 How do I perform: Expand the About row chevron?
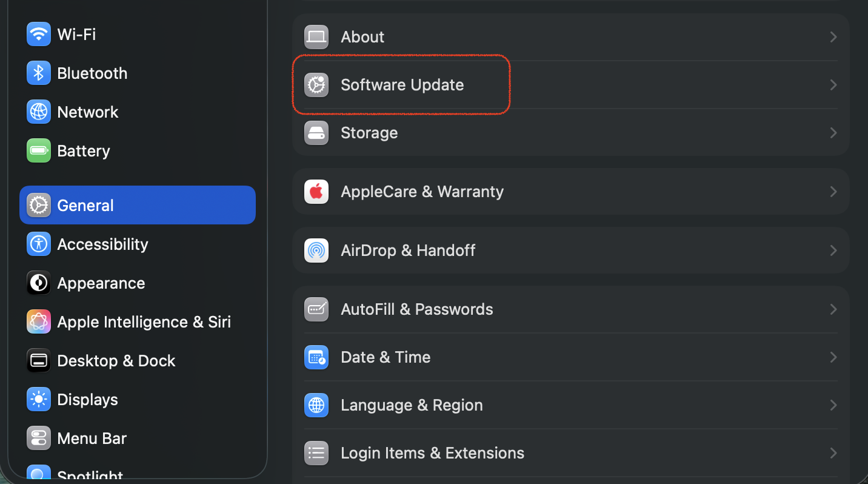[x=833, y=37]
